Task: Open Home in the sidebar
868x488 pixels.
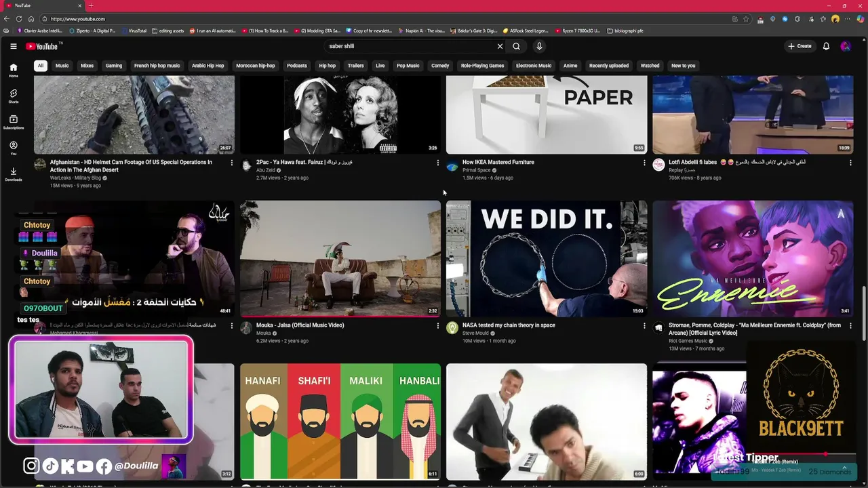Action: [x=13, y=70]
